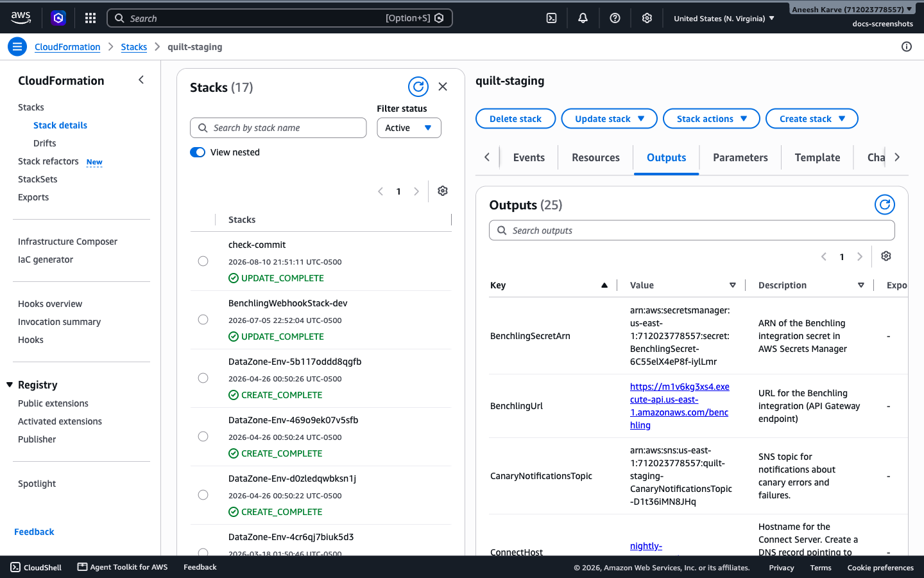Open Infrastructure Composer

(67, 241)
